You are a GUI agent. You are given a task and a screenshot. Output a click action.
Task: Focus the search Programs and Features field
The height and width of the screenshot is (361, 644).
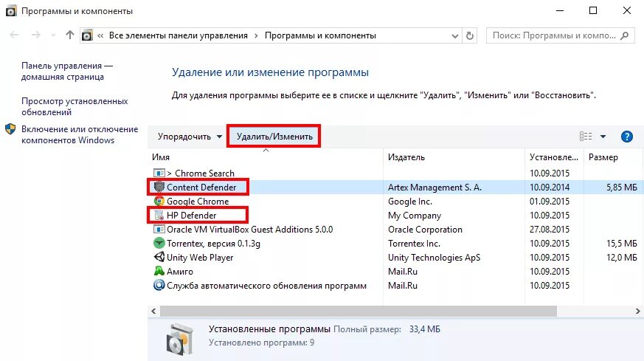pos(560,35)
